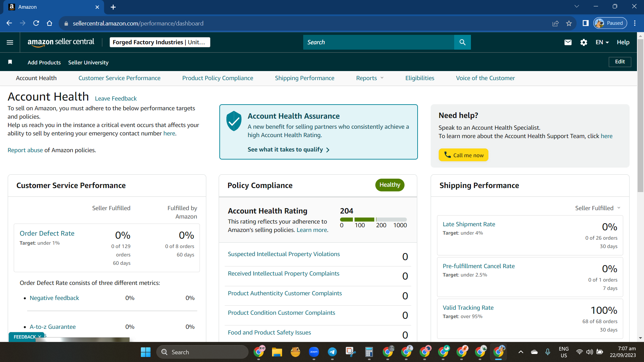The height and width of the screenshot is (362, 644).
Task: Click the Account Health Assurance shield icon
Action: click(x=234, y=121)
